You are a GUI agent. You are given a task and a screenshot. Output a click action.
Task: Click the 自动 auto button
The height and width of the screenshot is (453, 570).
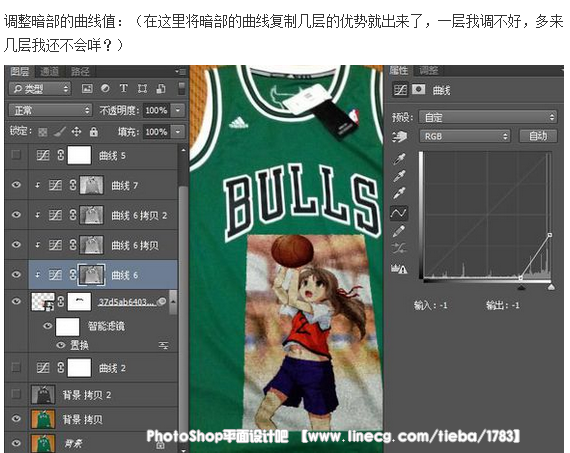pyautogui.click(x=538, y=136)
